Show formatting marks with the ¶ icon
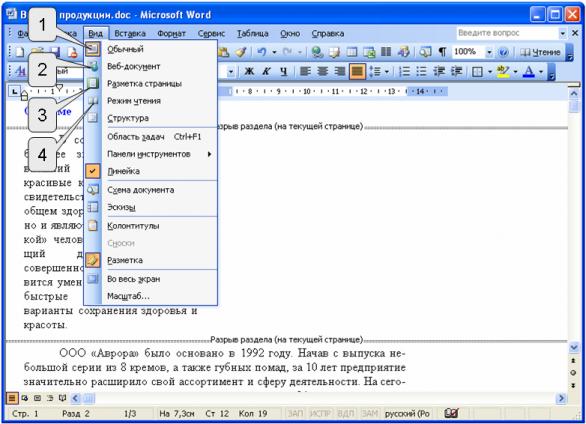586x424 pixels. (442, 52)
